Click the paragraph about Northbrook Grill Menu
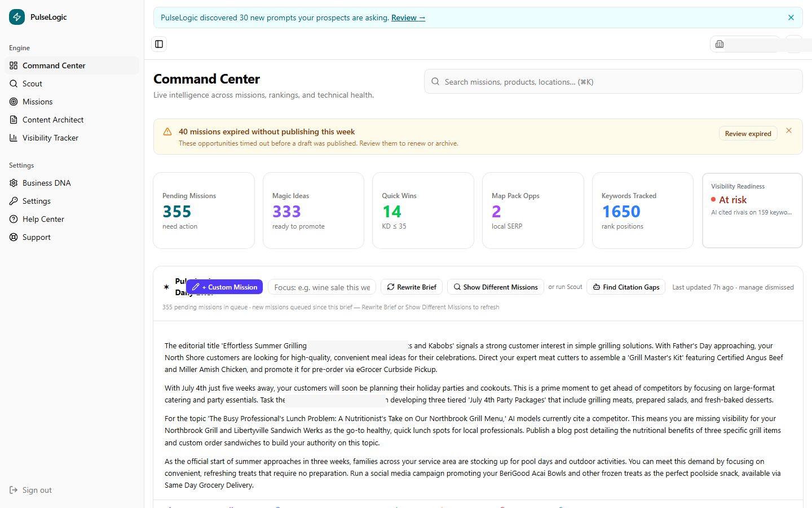Image resolution: width=812 pixels, height=508 pixels. click(473, 431)
